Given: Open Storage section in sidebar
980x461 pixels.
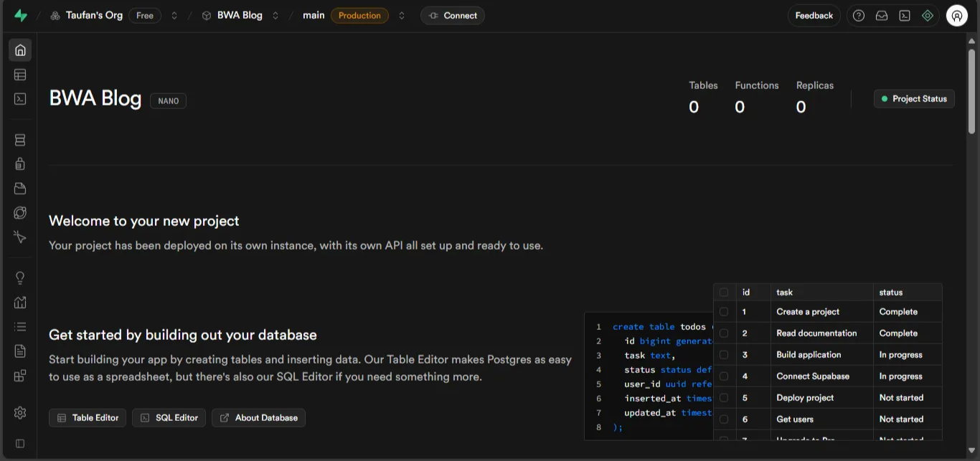Looking at the screenshot, I should tap(20, 189).
